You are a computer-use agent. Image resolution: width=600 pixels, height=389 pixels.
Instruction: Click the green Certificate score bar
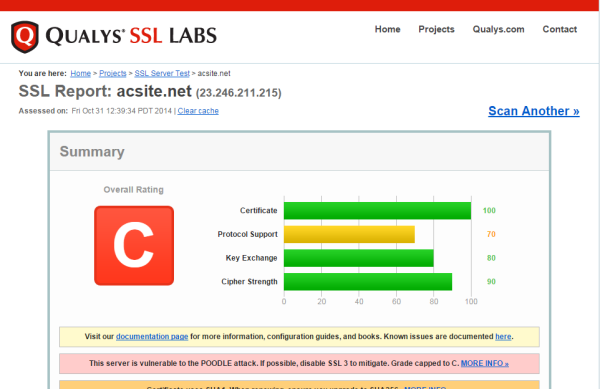point(377,211)
